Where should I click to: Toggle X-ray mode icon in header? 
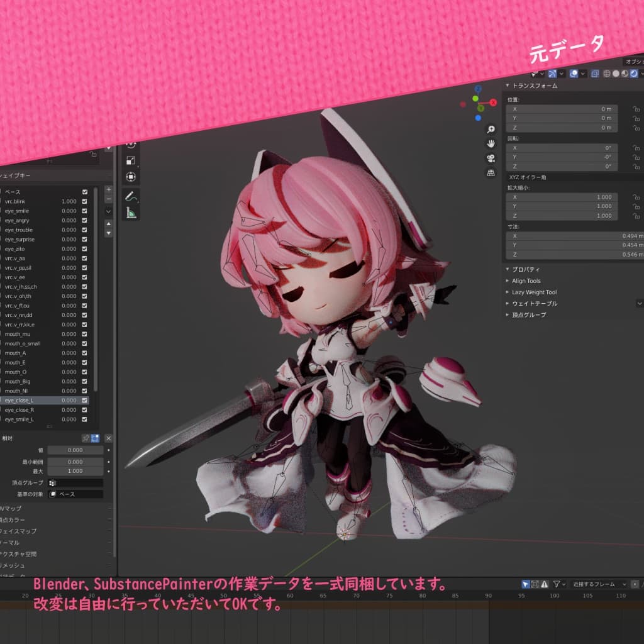[x=595, y=74]
